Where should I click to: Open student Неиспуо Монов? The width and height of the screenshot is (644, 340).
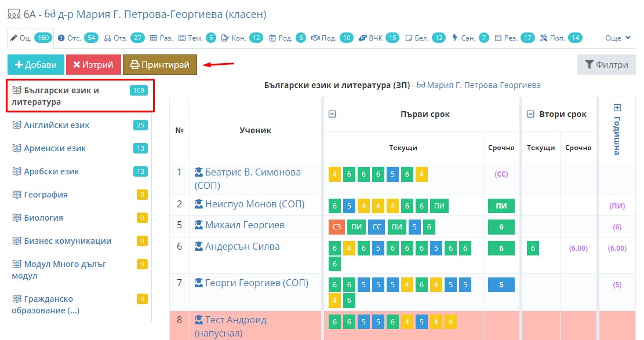(x=254, y=204)
